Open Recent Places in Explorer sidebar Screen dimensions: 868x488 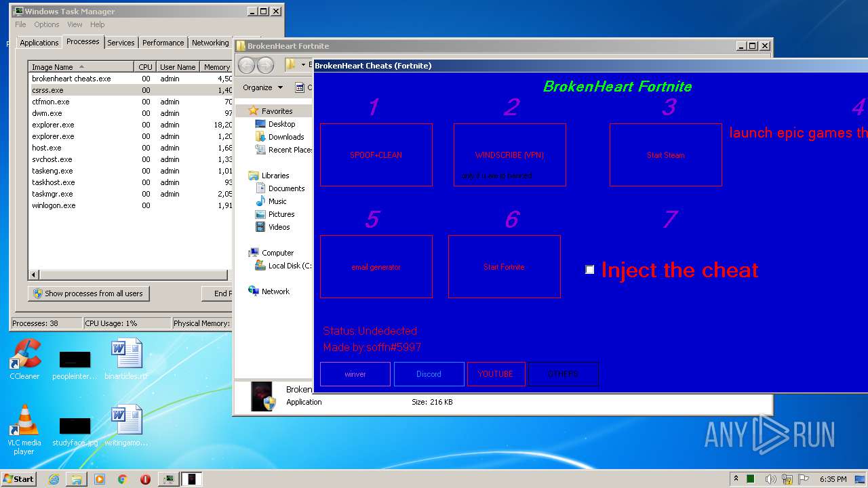click(x=283, y=150)
